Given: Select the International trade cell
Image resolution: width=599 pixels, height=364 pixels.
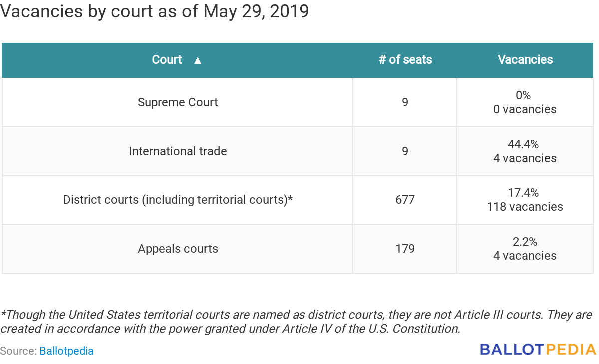Looking at the screenshot, I should click(x=178, y=151).
